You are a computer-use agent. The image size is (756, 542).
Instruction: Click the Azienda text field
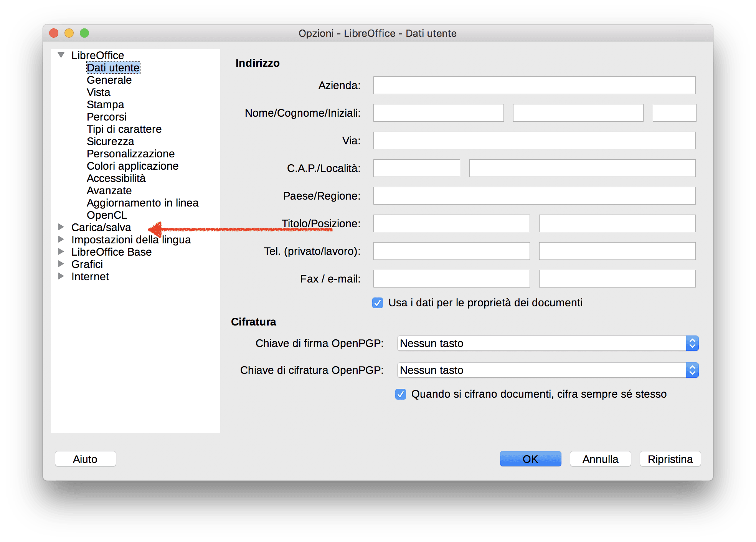click(534, 85)
